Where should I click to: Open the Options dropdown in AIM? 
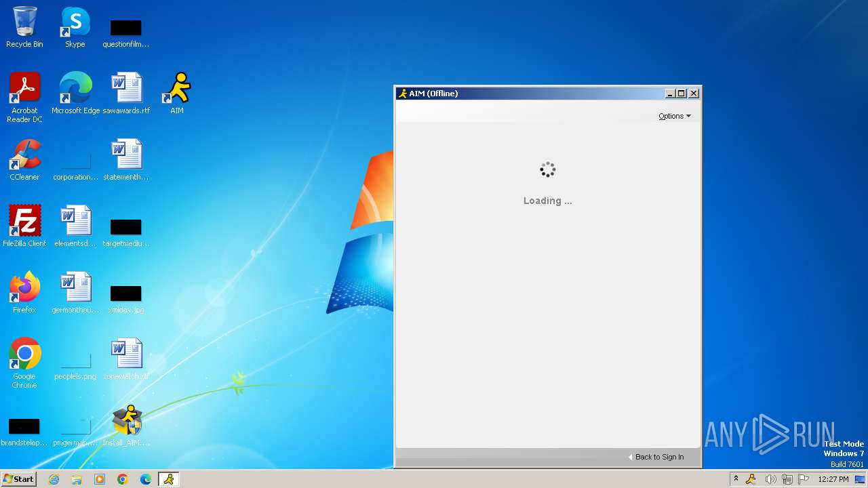point(674,116)
